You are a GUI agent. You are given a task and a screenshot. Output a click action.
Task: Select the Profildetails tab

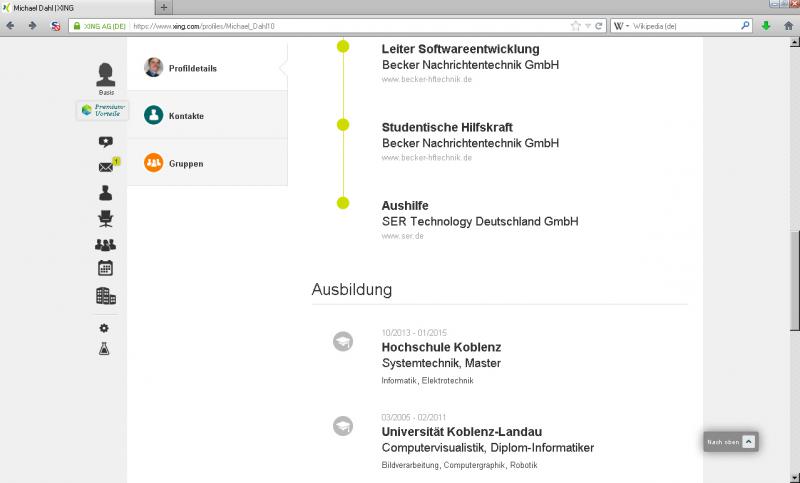click(x=192, y=68)
